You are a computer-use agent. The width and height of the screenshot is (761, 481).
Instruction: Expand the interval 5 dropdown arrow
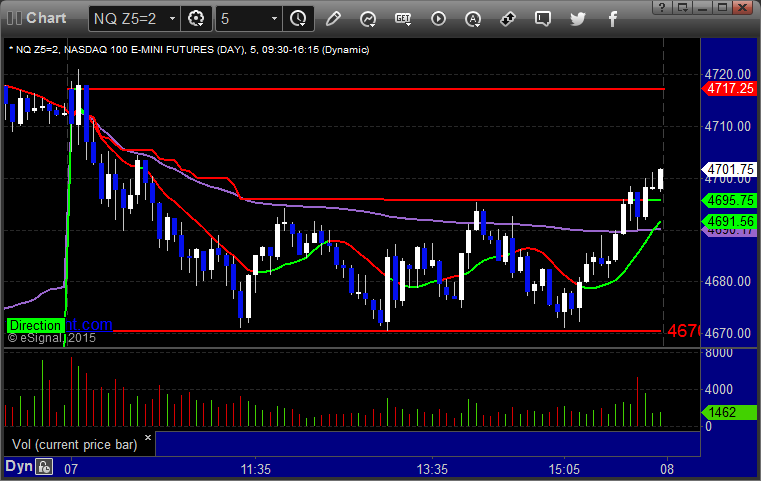(x=274, y=19)
